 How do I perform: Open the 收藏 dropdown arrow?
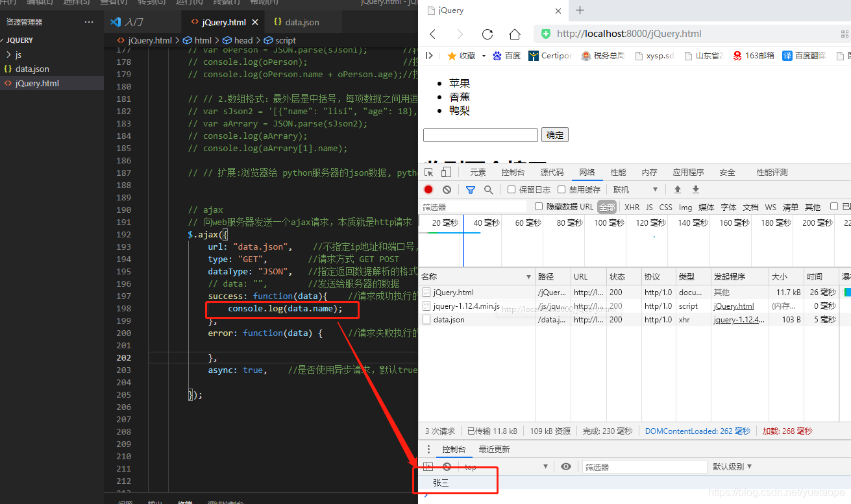(484, 56)
